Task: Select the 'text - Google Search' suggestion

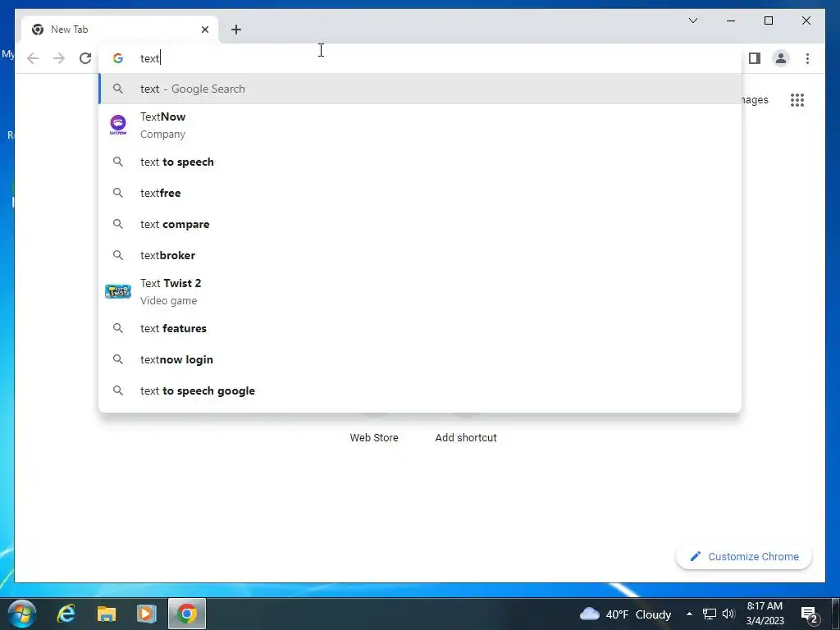Action: coord(421,89)
